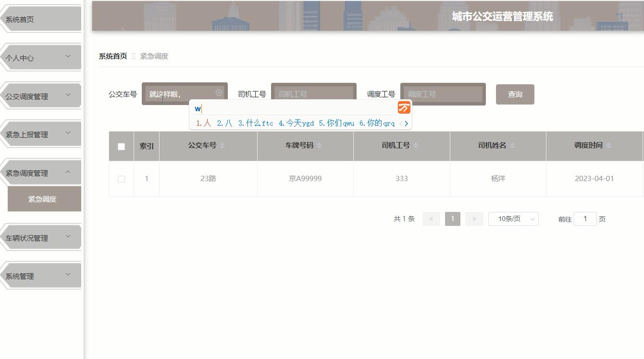Click the Sogou input method icon

pyautogui.click(x=404, y=108)
